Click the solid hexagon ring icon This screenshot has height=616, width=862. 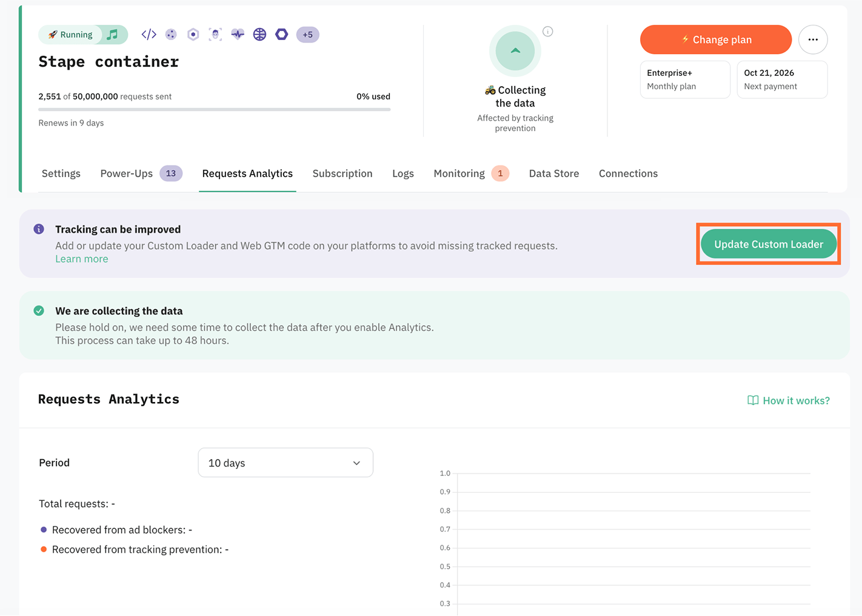(282, 35)
